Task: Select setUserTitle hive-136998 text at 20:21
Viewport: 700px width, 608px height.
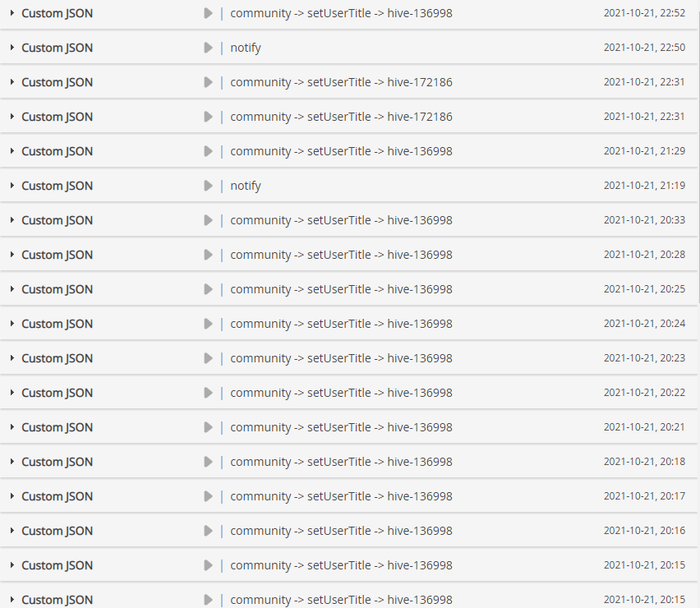Action: pos(341,427)
